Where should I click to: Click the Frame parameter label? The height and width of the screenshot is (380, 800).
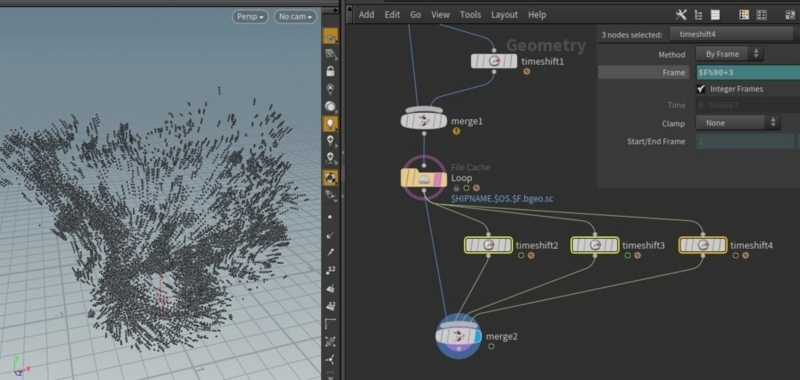point(673,72)
